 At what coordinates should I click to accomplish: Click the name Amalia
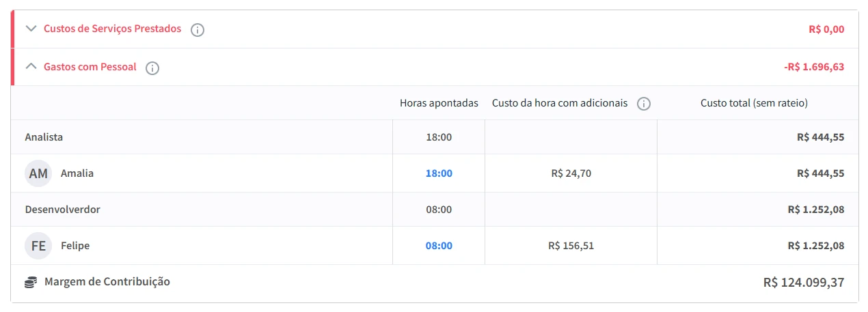coord(77,173)
